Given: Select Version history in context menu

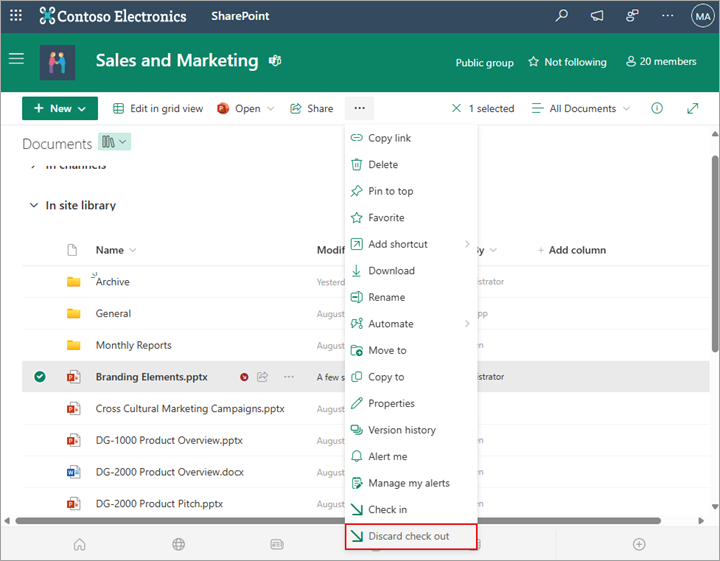Looking at the screenshot, I should click(x=401, y=430).
